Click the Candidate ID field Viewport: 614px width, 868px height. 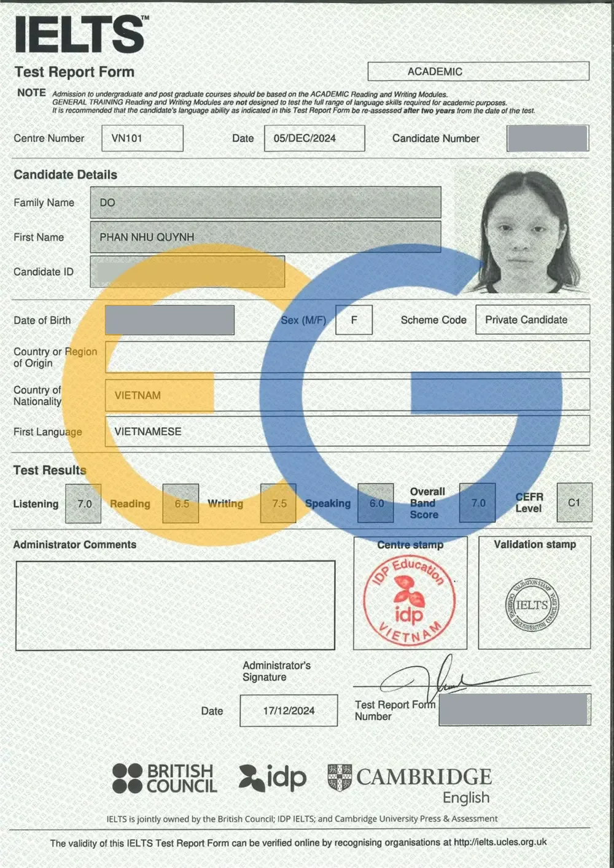187,271
